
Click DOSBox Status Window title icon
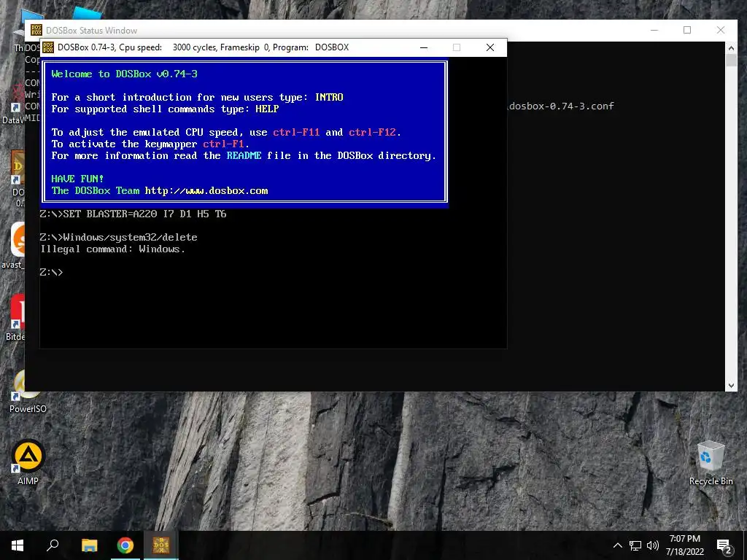(x=36, y=30)
